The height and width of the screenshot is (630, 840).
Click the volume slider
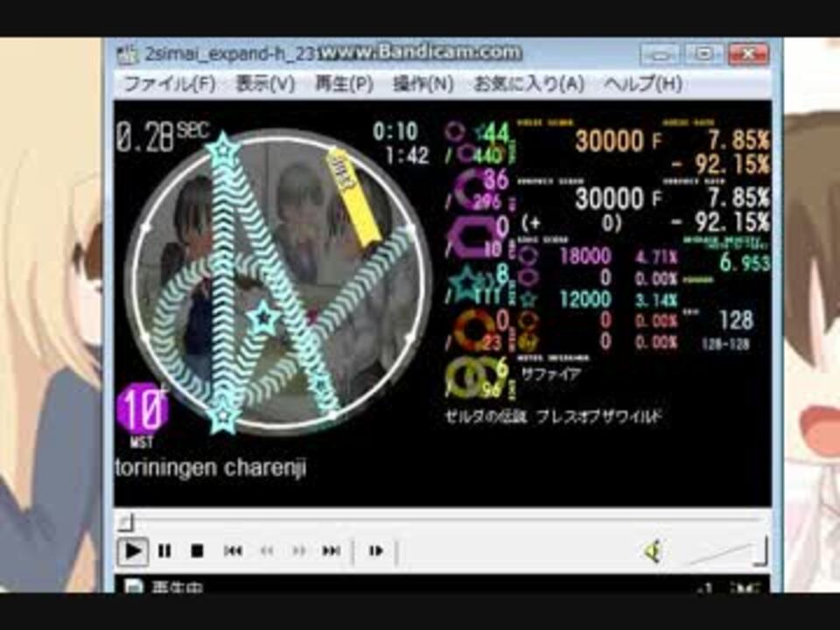(x=726, y=553)
